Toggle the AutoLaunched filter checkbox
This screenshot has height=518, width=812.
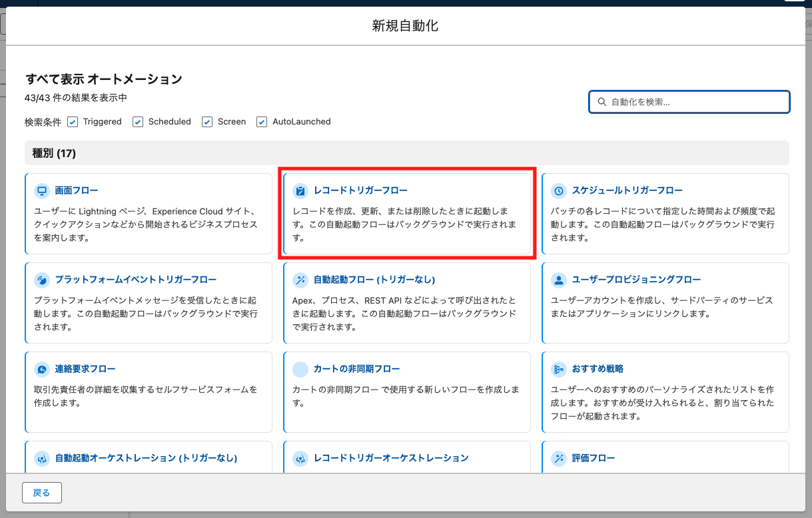[262, 122]
